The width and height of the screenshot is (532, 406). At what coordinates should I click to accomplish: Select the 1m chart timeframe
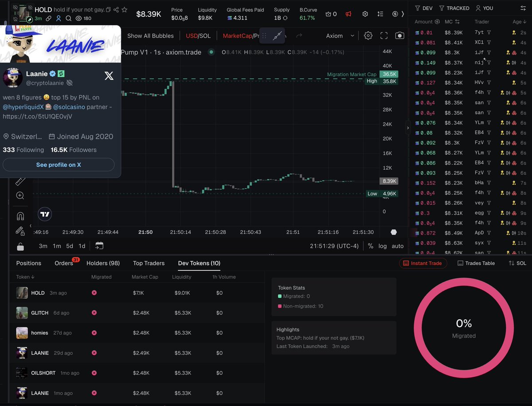[x=57, y=246]
